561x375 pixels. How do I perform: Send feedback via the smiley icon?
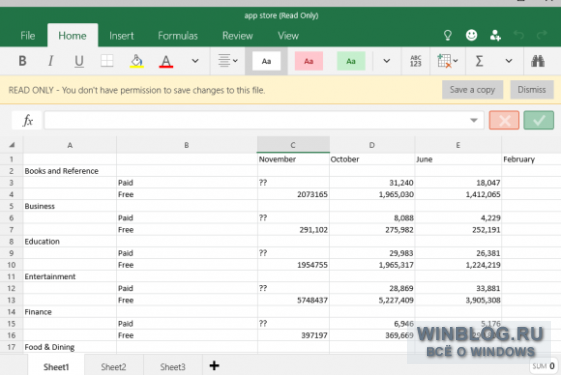tap(472, 35)
